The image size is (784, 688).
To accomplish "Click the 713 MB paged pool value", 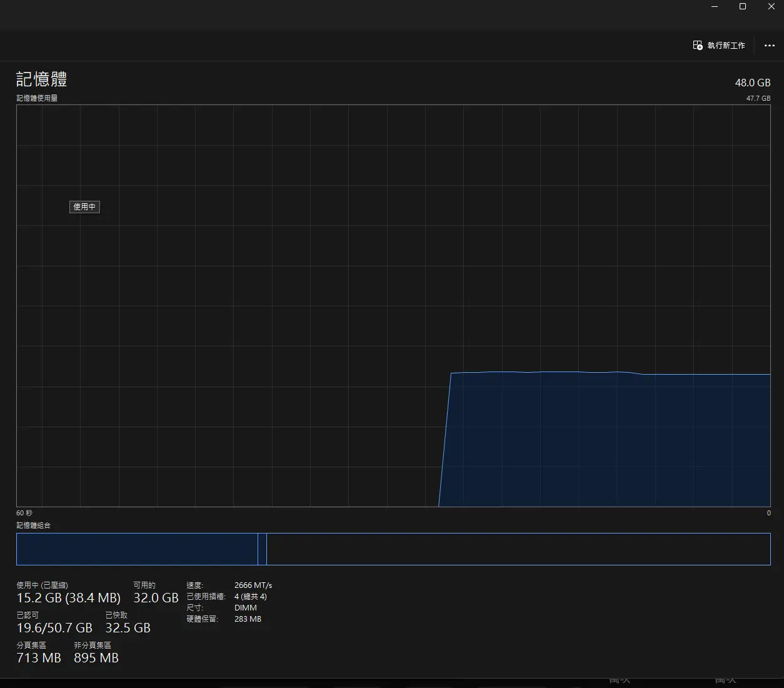I will 39,658.
